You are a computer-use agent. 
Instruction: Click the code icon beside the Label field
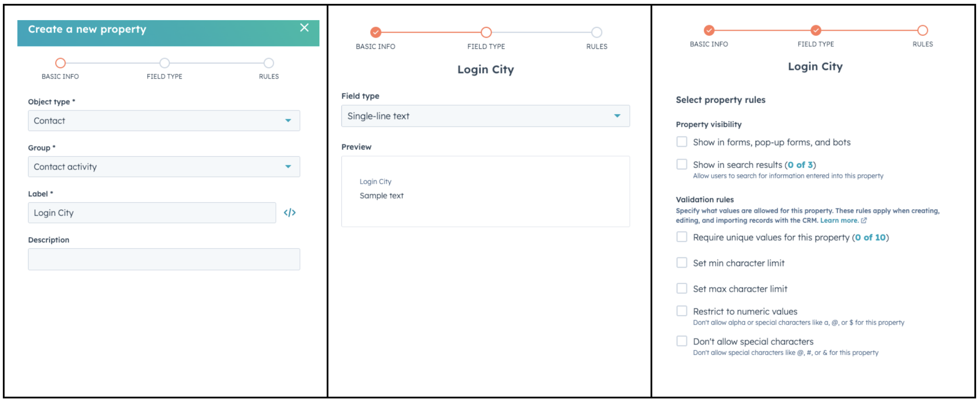[x=289, y=213]
